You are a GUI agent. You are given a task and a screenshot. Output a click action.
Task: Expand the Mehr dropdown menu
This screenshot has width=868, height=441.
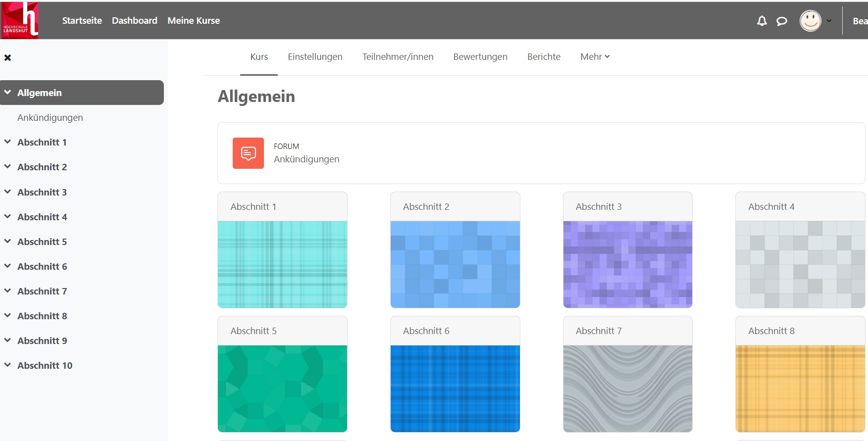pyautogui.click(x=595, y=57)
